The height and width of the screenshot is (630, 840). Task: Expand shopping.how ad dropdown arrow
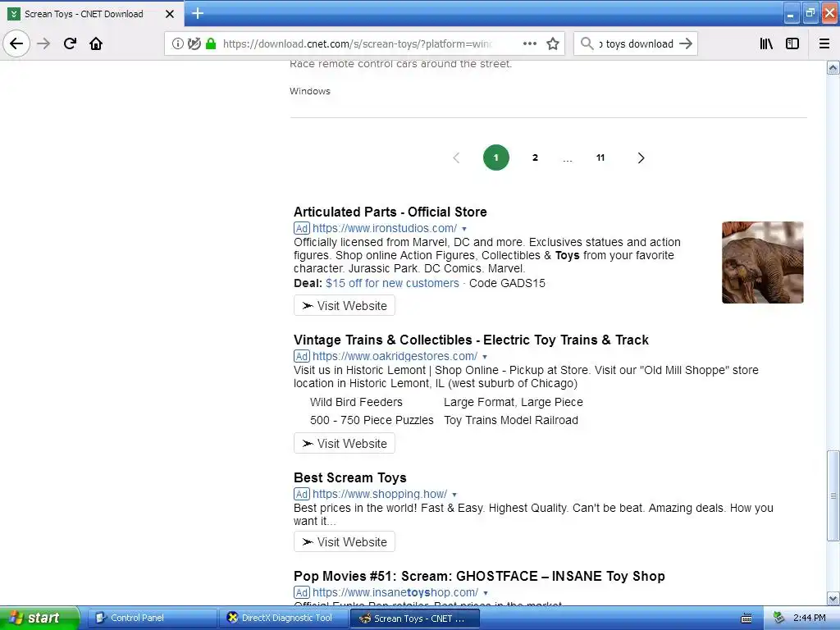(x=454, y=495)
